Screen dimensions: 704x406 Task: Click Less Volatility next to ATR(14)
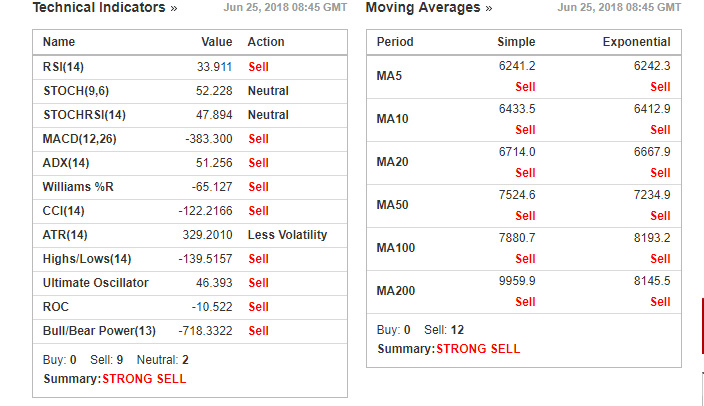287,235
